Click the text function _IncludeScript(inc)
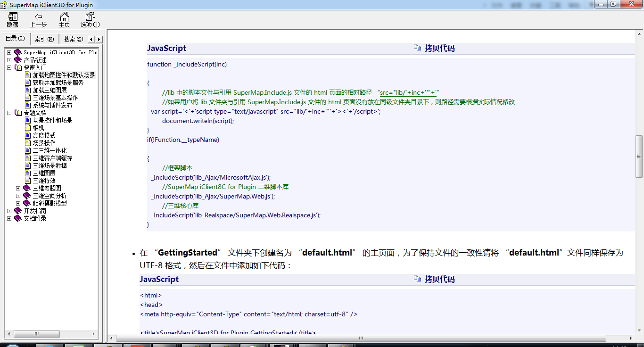 pyautogui.click(x=187, y=64)
